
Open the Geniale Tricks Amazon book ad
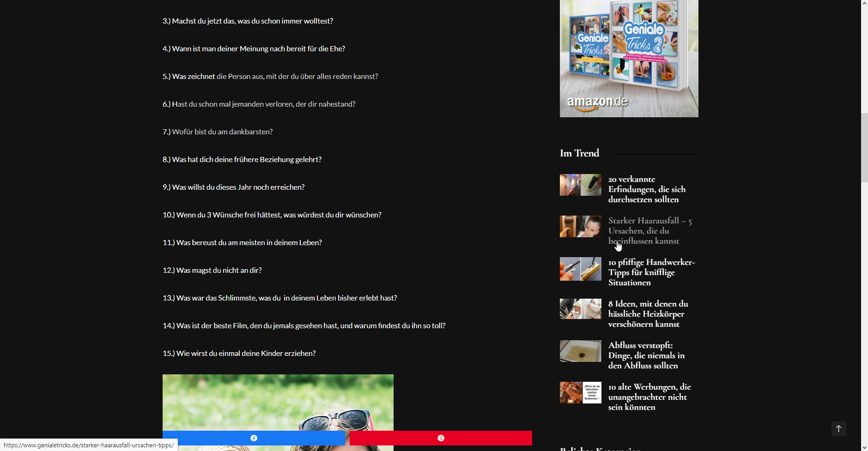click(x=629, y=58)
